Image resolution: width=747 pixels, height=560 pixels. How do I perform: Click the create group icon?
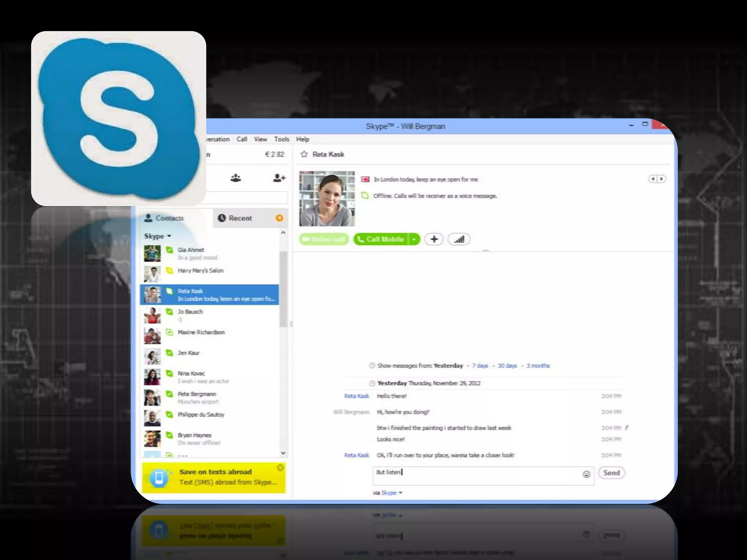coord(236,178)
